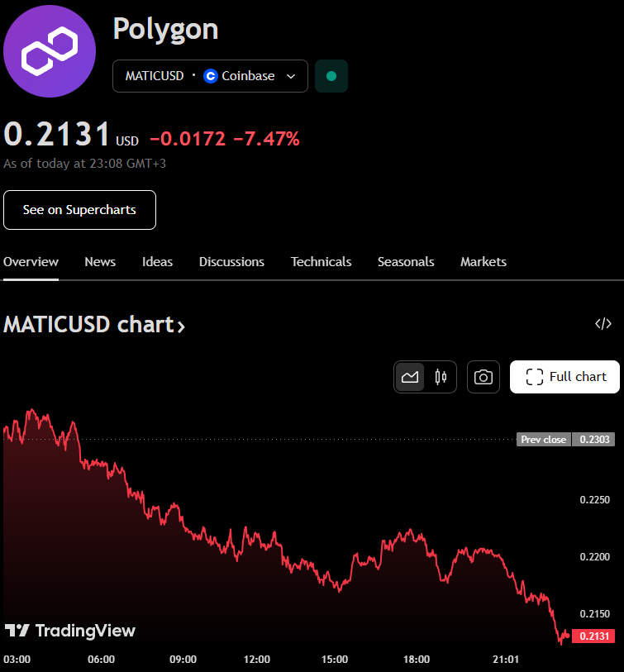Open the Full chart button
624x672 pixels.
[564, 377]
